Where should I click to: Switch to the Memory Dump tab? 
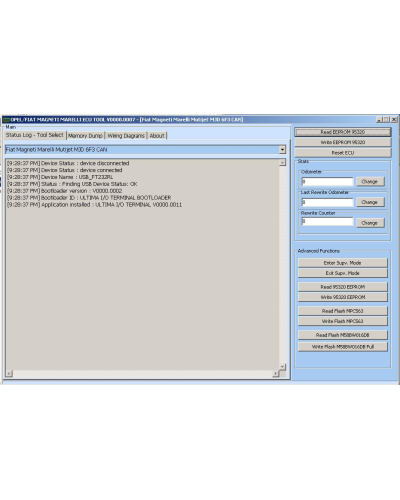(85, 135)
